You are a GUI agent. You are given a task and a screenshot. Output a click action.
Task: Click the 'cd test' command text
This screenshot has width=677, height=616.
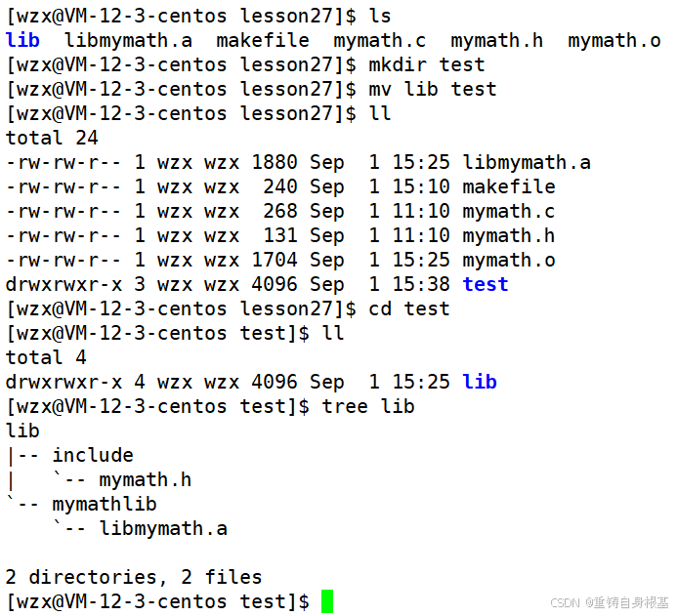[409, 308]
